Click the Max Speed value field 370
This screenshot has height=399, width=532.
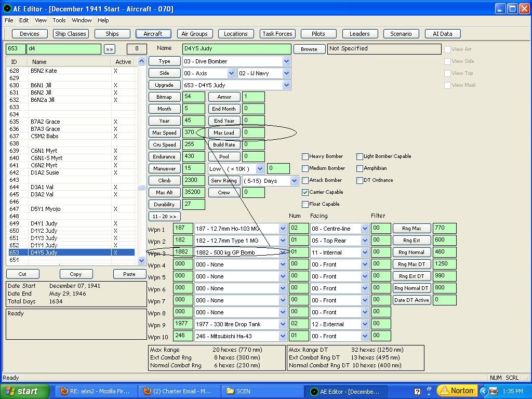click(x=194, y=132)
